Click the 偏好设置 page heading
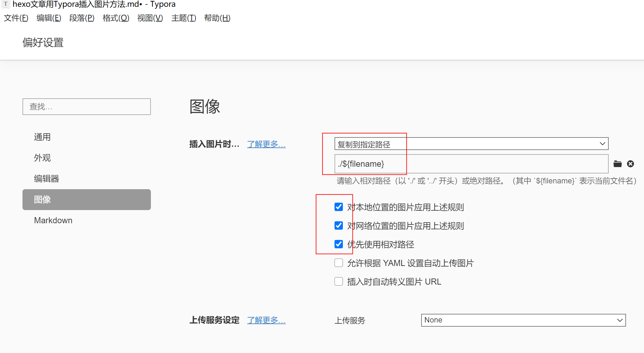The height and width of the screenshot is (353, 644). tap(43, 42)
